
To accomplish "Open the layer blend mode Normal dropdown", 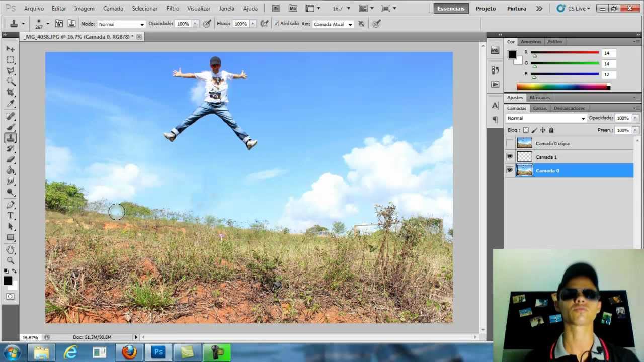I will 546,118.
